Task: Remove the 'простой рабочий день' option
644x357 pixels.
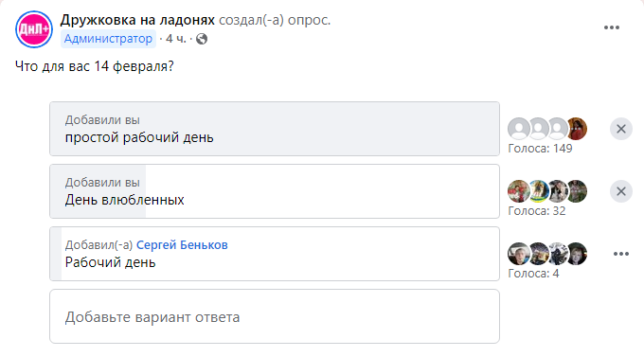Action: (x=621, y=129)
